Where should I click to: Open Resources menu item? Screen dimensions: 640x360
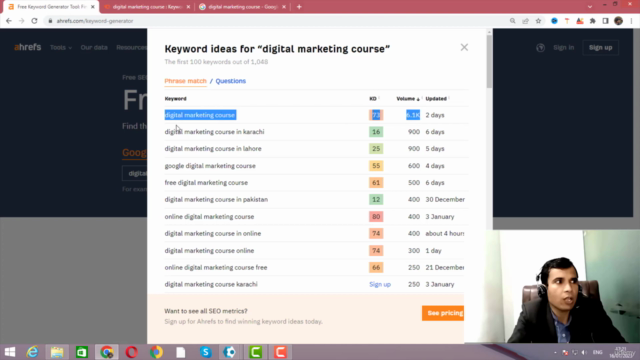[x=131, y=47]
